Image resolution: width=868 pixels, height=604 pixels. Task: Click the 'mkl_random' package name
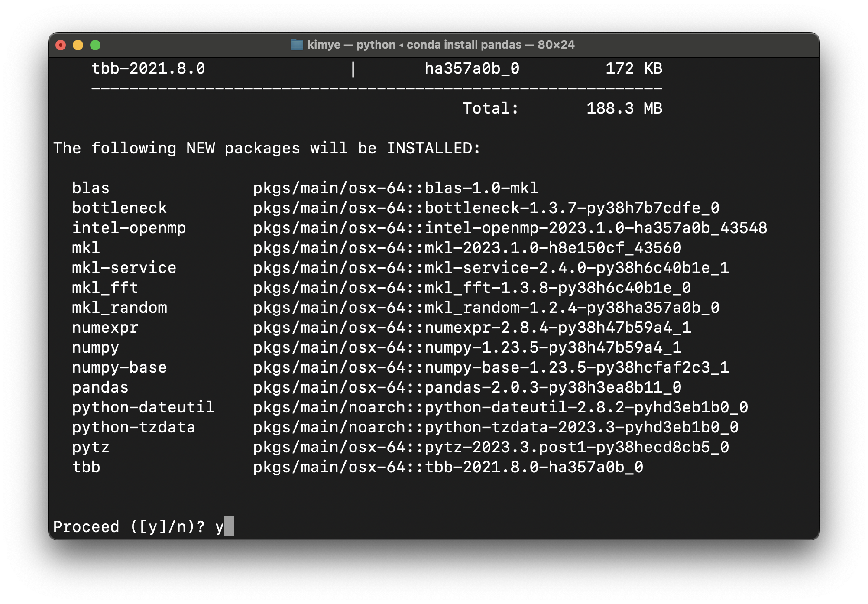119,308
